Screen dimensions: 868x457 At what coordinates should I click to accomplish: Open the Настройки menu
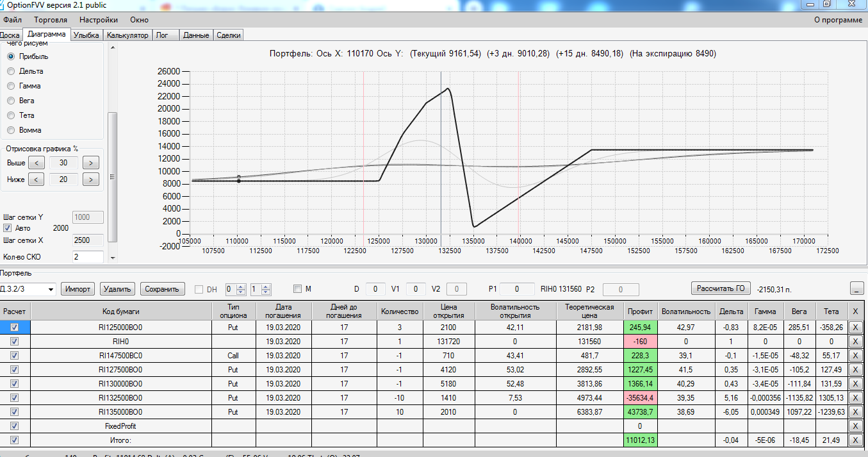tap(98, 20)
